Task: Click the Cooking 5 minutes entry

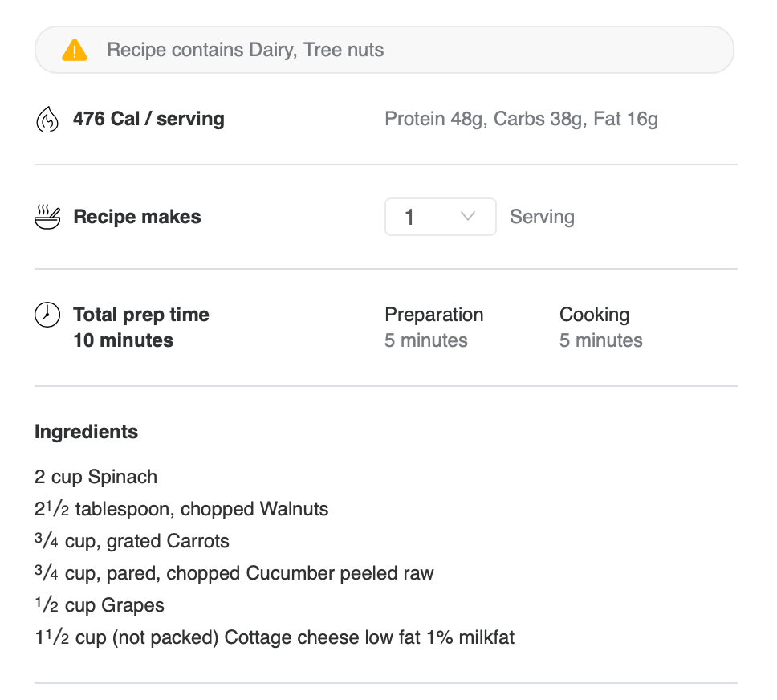Action: (x=600, y=328)
